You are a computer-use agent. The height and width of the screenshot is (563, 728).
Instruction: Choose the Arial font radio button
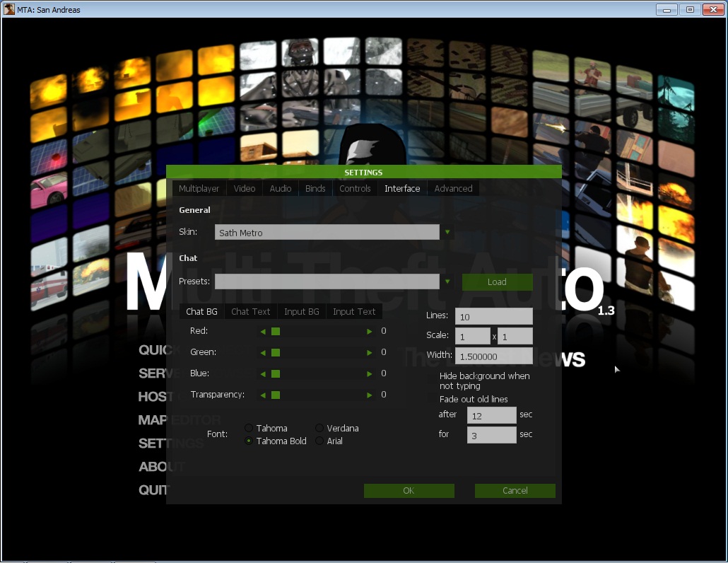point(319,441)
